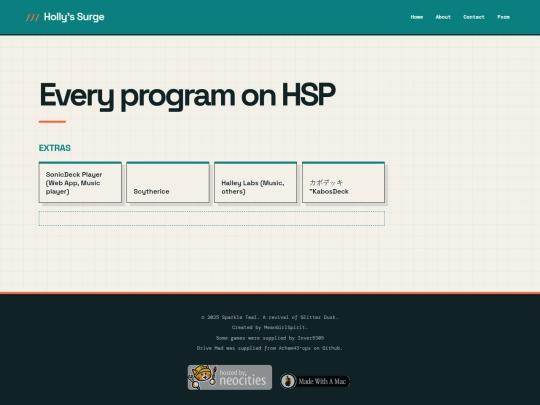Click the empty dashed box below cards
Screen dimensions: 540x405
point(212,218)
